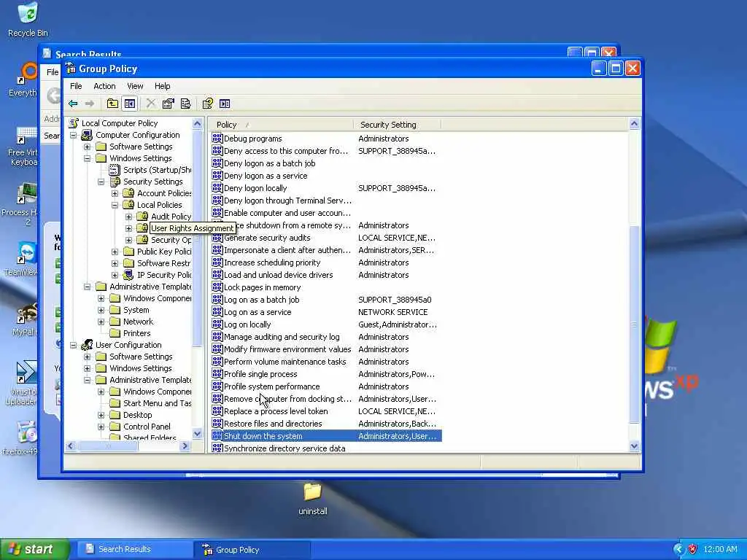Open the Action menu

pos(104,86)
